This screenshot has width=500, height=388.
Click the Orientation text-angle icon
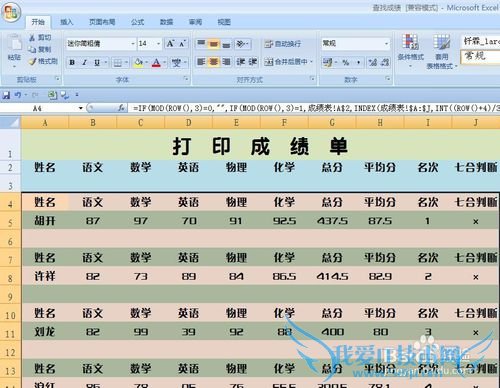coord(242,44)
